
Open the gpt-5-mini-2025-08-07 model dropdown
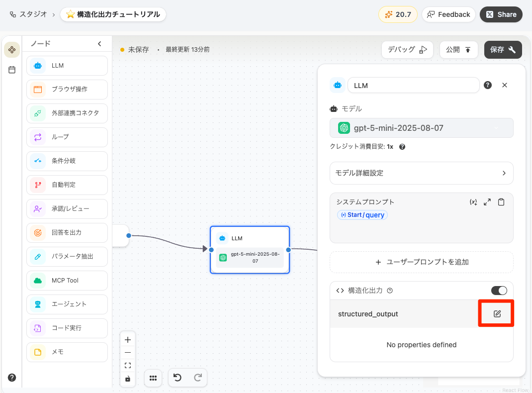(421, 128)
